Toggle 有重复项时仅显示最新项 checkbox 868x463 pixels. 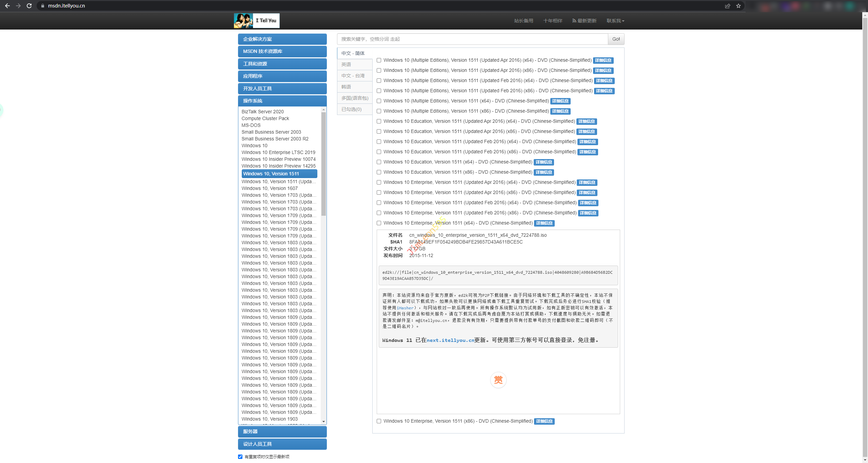(240, 457)
